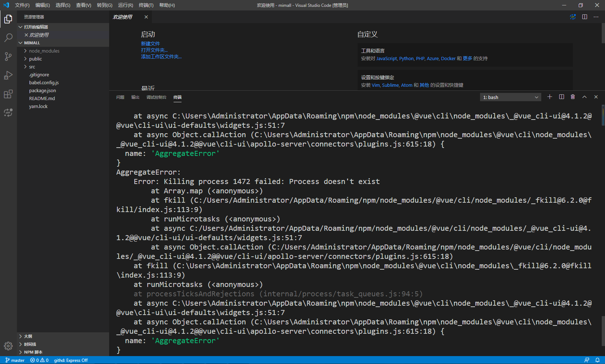Screen dimensions: 605x364
Task: Expand the public folder
Action: (63, 59)
